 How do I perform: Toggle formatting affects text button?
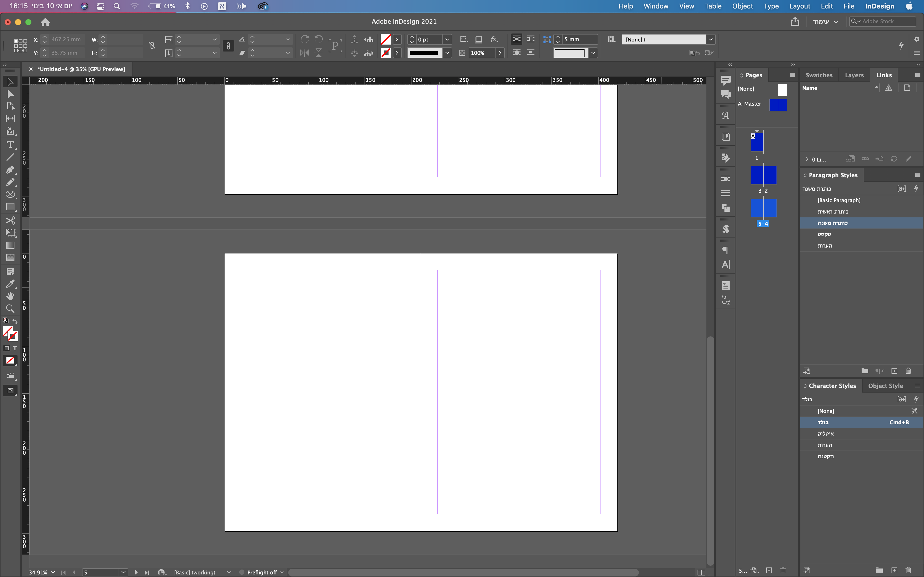[x=15, y=349]
